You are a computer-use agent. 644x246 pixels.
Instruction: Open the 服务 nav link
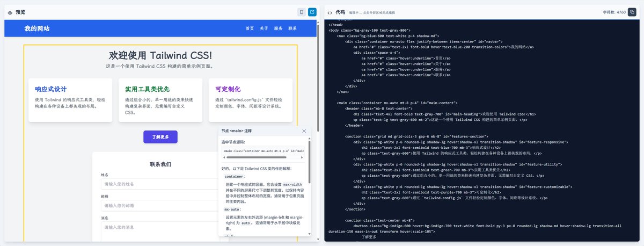click(279, 28)
